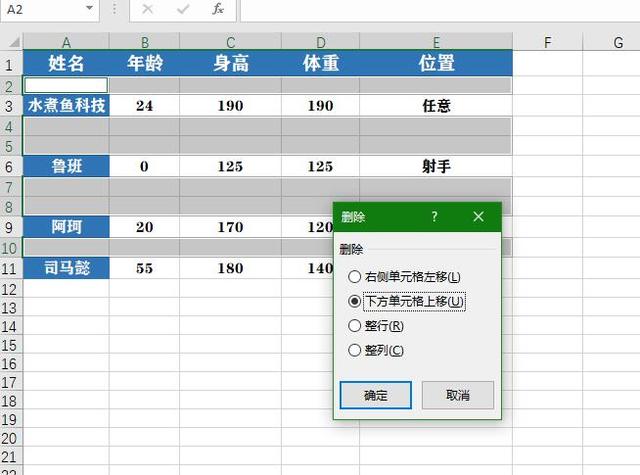Click age cell 24 in row 3

pyautogui.click(x=144, y=106)
